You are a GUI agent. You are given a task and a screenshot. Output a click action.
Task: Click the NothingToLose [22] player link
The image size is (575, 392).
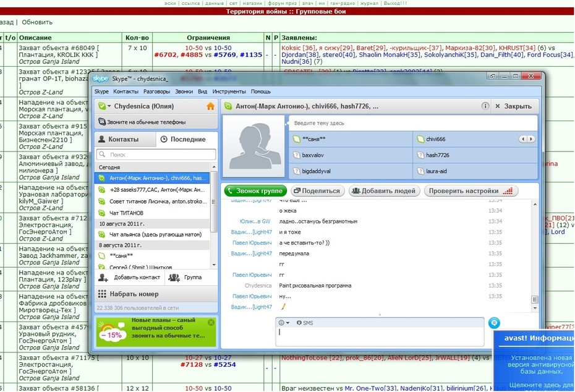tap(312, 357)
